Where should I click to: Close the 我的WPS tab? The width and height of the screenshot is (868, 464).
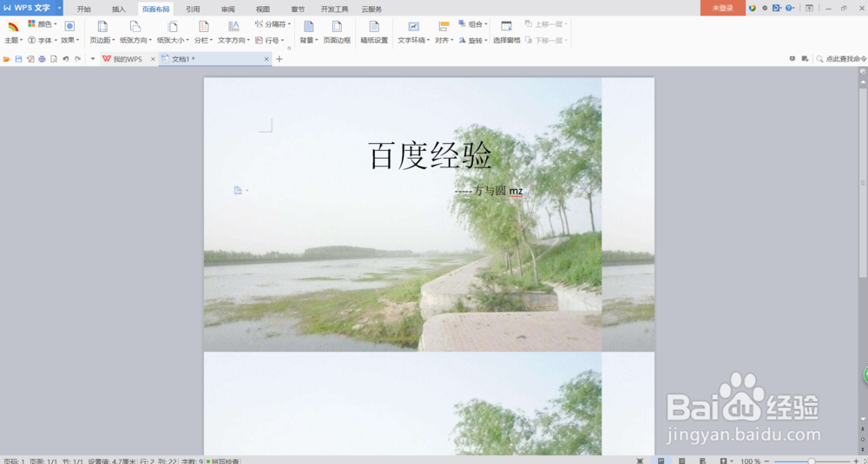tap(153, 59)
